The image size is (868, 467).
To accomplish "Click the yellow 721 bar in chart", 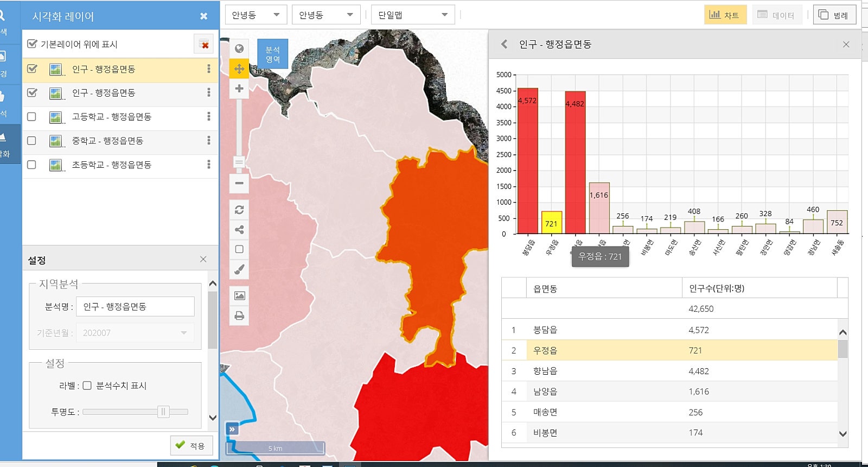I will (x=552, y=223).
